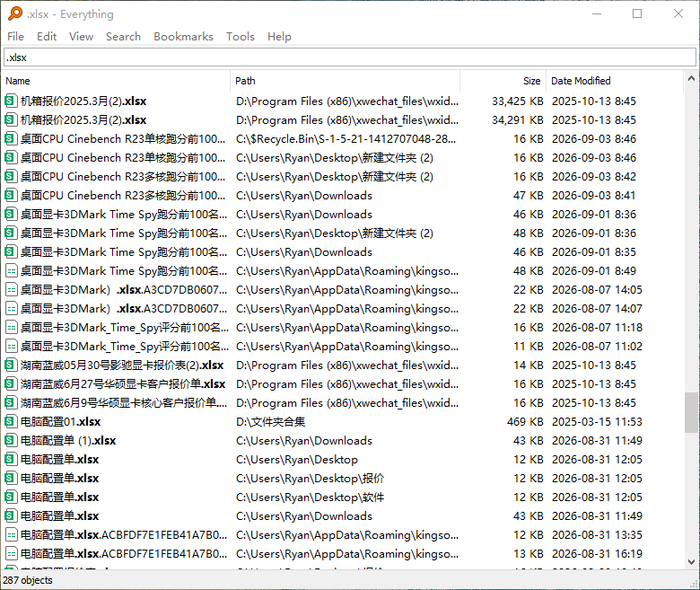700x590 pixels.
Task: Click the "287 objects" status bar text
Action: (x=28, y=580)
